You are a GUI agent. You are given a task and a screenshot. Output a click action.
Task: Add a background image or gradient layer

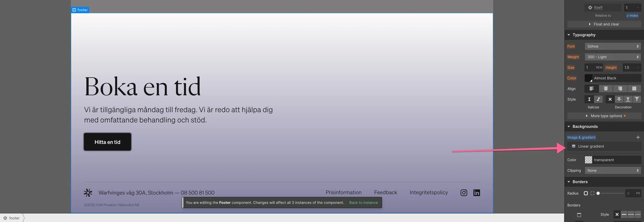(638, 137)
